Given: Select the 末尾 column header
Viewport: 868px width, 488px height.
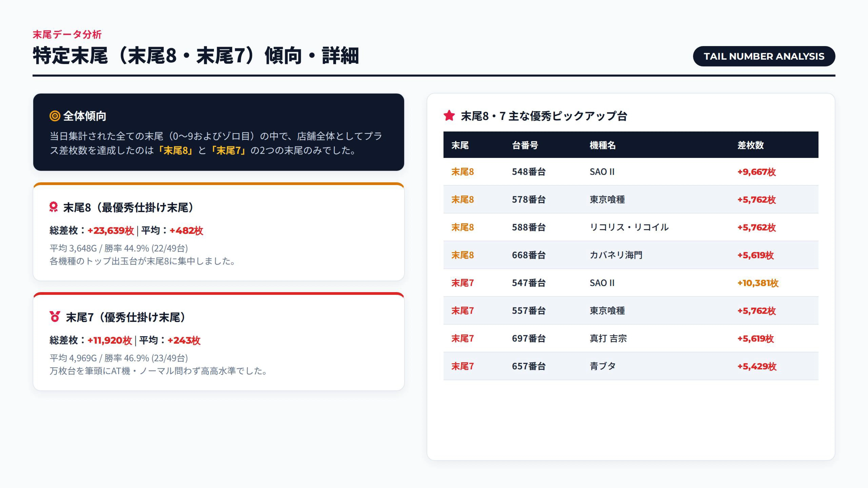Looking at the screenshot, I should click(x=460, y=145).
